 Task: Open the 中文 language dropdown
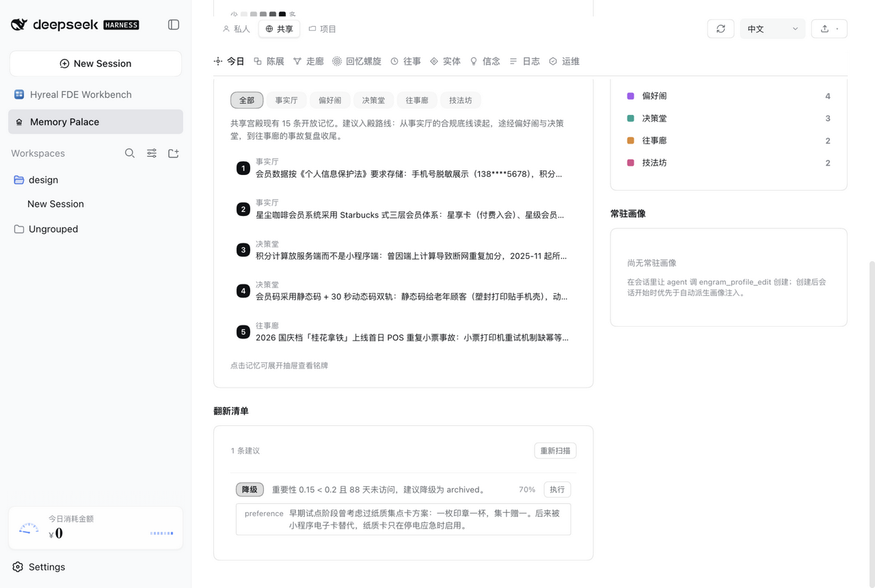(772, 29)
